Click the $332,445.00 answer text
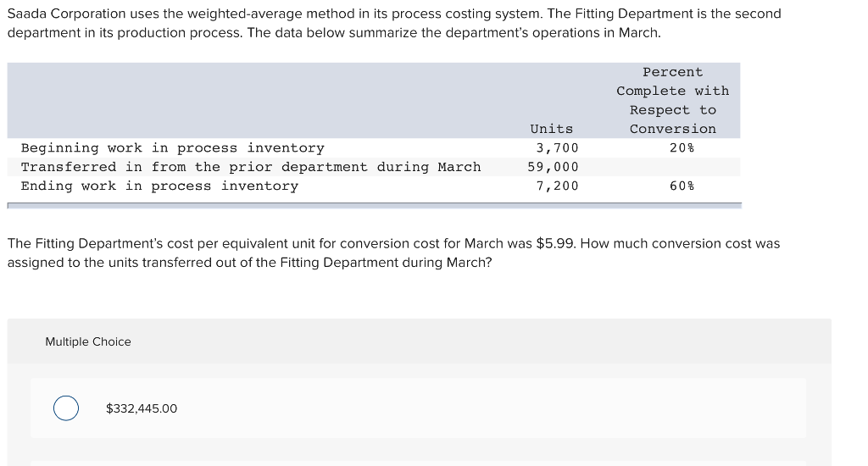868x466 pixels. coord(142,408)
